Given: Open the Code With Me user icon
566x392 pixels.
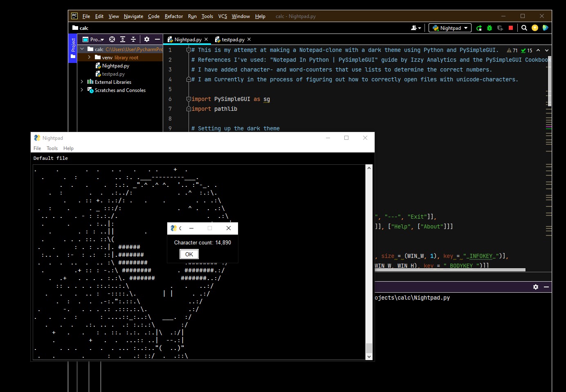Looking at the screenshot, I should coord(416,28).
